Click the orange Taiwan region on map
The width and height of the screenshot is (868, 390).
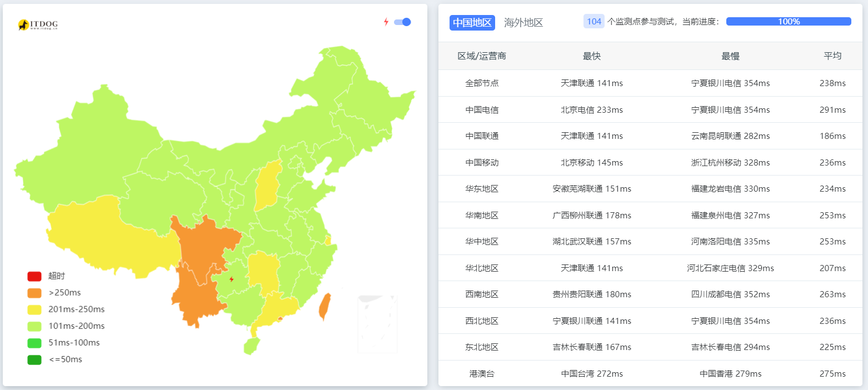pos(324,307)
